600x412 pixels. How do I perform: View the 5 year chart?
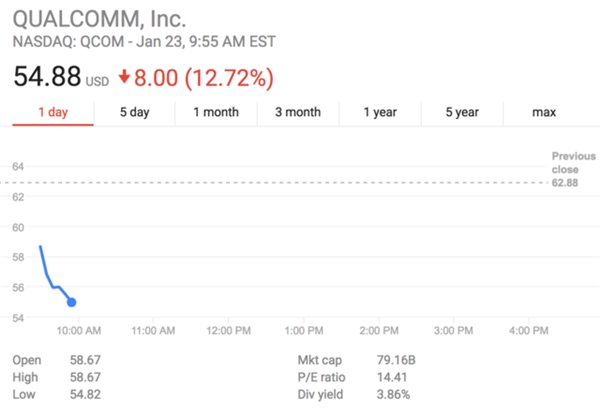click(462, 112)
